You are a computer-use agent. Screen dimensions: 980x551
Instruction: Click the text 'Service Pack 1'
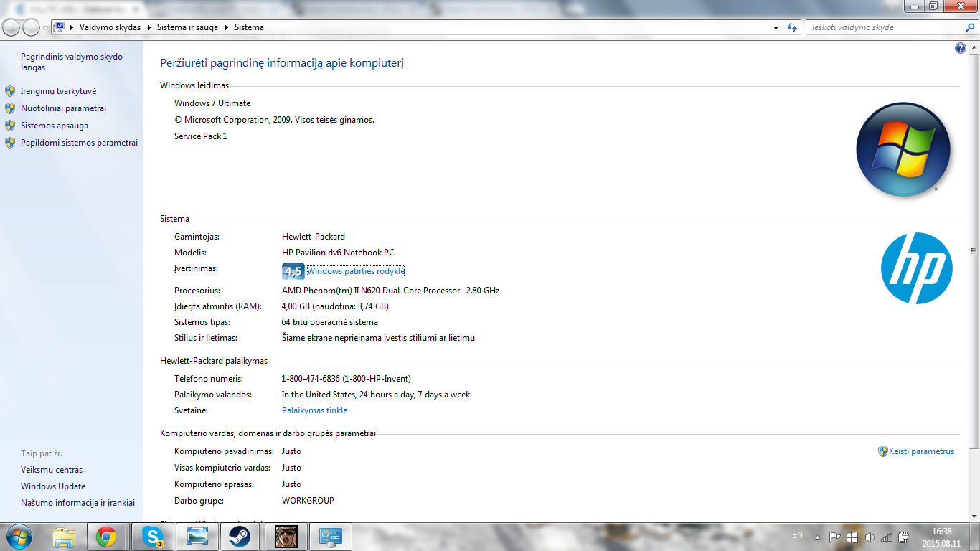[x=201, y=136]
